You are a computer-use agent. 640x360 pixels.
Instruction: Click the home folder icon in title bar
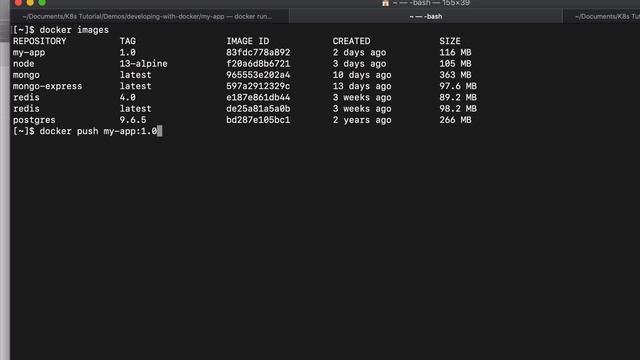(385, 3)
